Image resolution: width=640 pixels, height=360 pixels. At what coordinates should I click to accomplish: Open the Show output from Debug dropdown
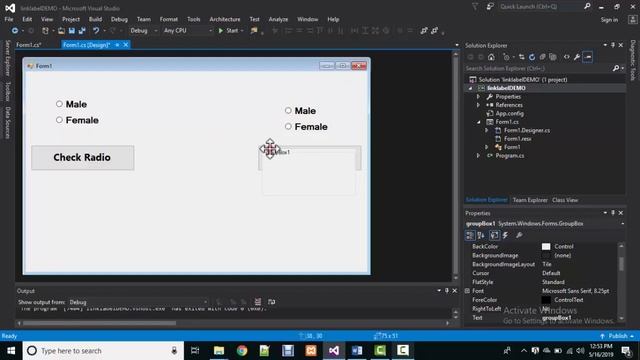click(138, 302)
